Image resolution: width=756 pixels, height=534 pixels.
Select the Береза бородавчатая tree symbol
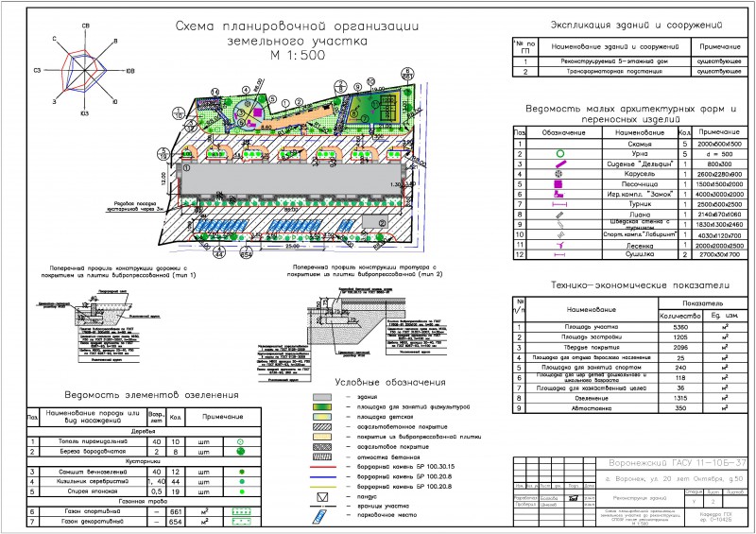coord(241,452)
